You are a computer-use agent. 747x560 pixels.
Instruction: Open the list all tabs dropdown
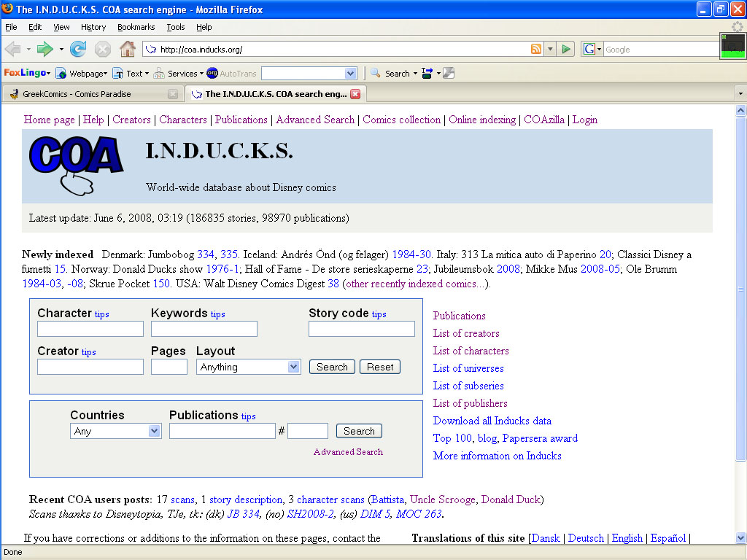[x=740, y=94]
